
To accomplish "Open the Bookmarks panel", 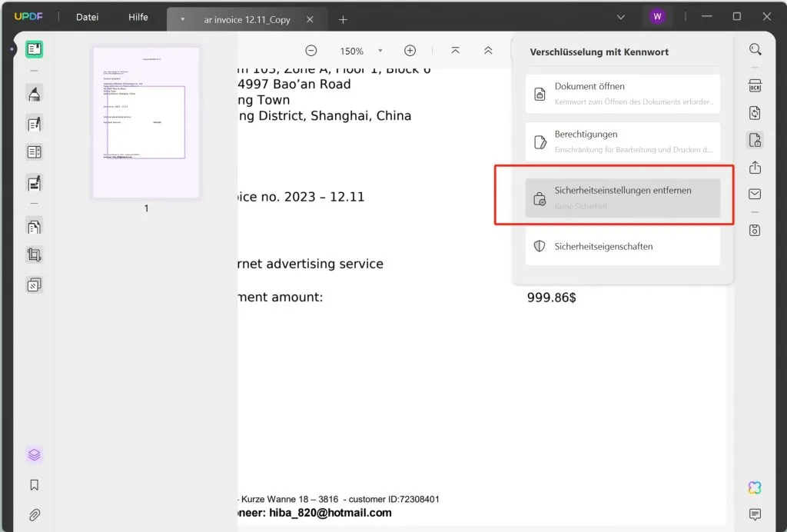I will tap(34, 485).
